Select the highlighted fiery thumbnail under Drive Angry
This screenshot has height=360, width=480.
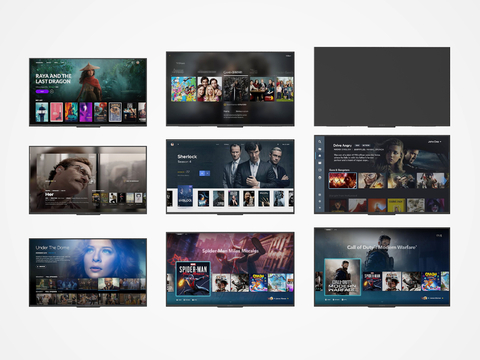click(x=343, y=181)
